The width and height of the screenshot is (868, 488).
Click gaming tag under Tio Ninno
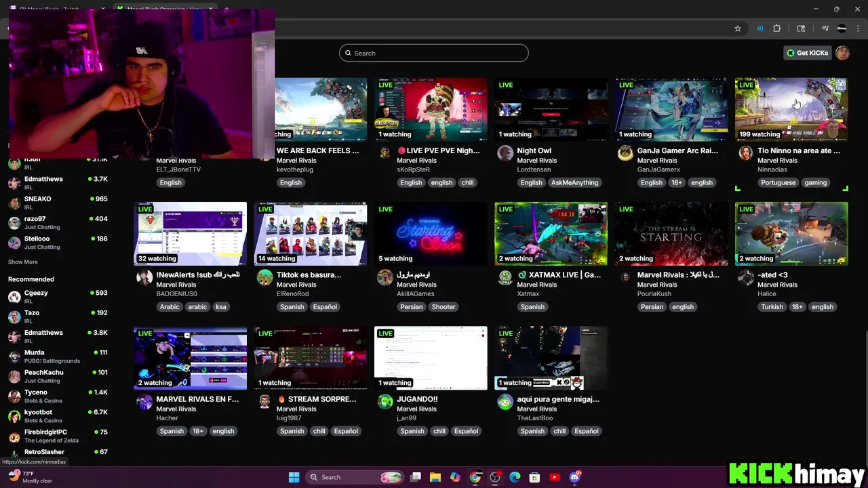click(815, 182)
